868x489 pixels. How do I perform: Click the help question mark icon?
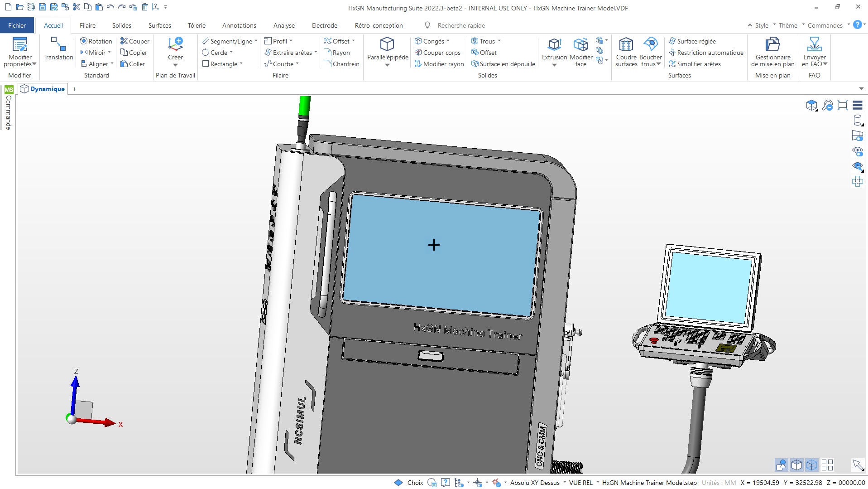[857, 25]
